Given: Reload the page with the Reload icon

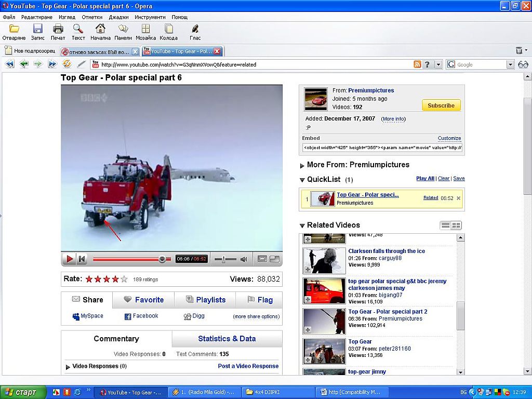Looking at the screenshot, I should [67, 64].
